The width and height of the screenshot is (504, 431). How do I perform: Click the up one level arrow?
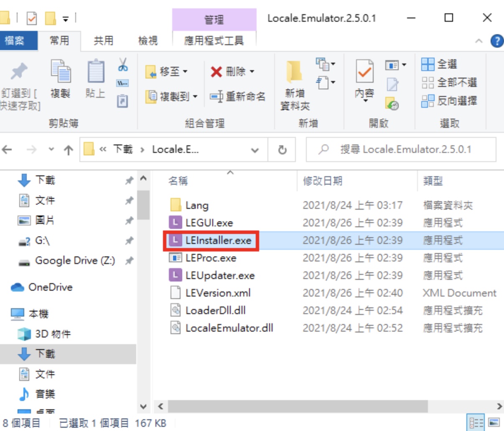[69, 150]
